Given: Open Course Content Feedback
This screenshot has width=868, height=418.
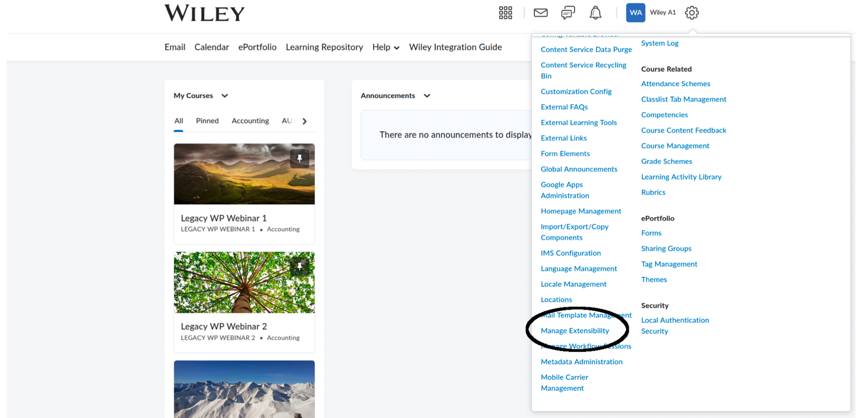Looking at the screenshot, I should coord(684,130).
